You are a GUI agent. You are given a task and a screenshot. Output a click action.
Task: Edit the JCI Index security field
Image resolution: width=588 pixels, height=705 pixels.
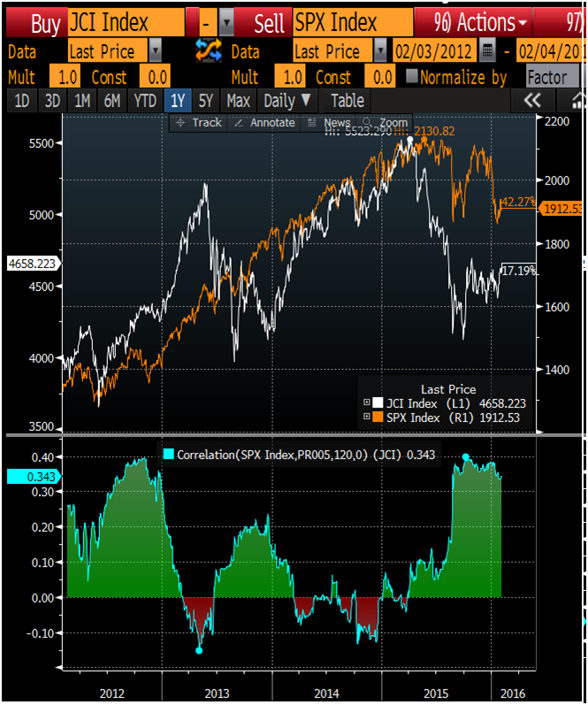126,22
